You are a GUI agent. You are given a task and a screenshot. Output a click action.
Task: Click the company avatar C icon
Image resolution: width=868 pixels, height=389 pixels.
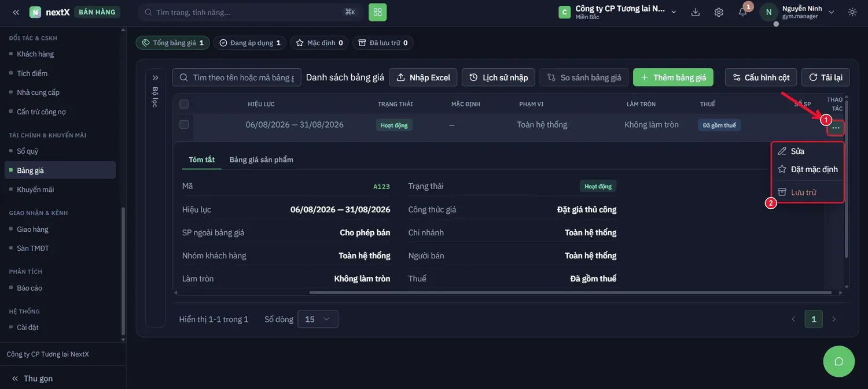(564, 12)
